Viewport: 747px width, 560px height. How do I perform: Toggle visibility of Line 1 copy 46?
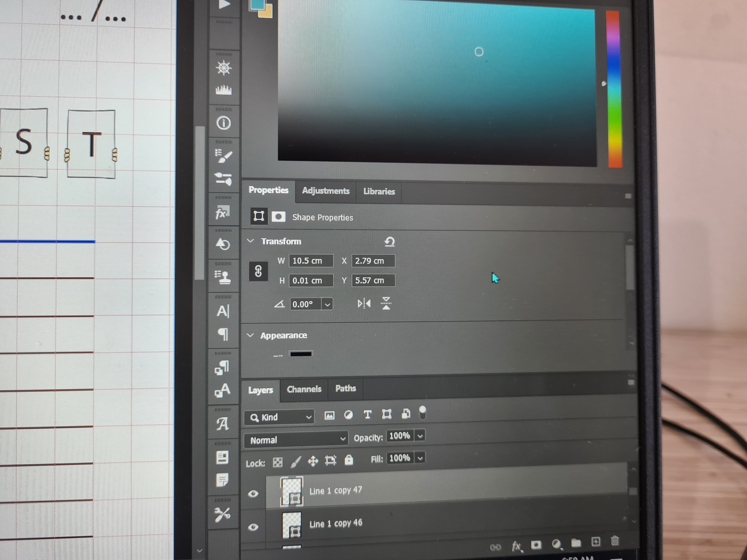pos(253,527)
